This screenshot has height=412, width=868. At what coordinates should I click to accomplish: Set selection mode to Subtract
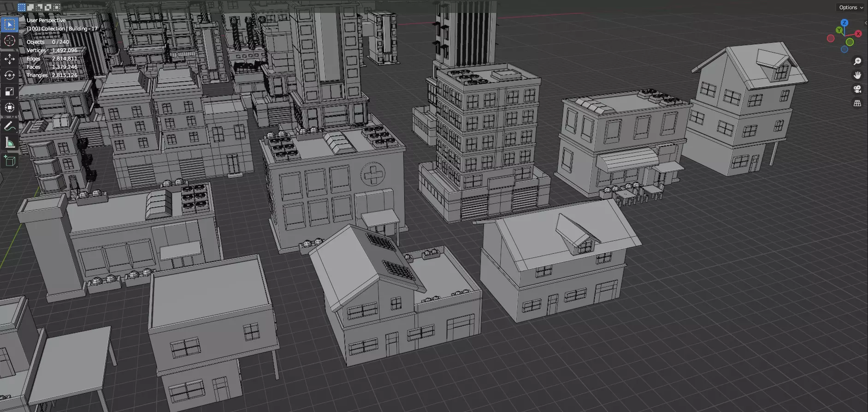[39, 7]
